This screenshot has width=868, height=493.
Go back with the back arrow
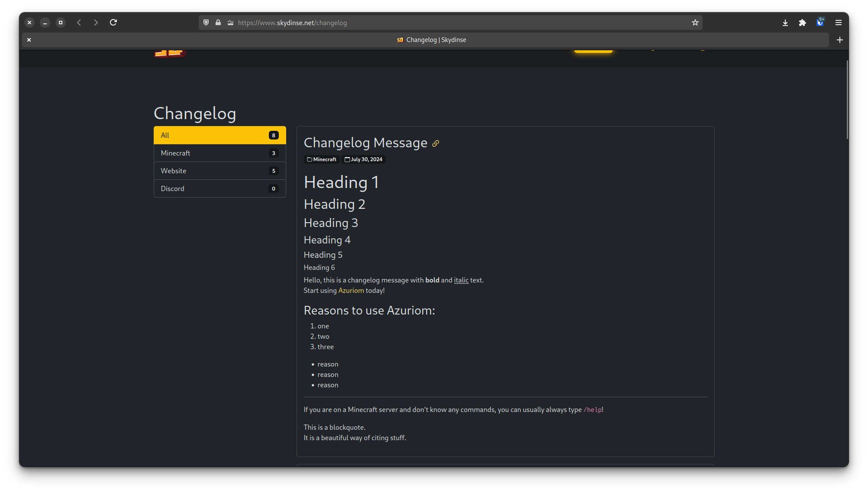click(x=79, y=23)
